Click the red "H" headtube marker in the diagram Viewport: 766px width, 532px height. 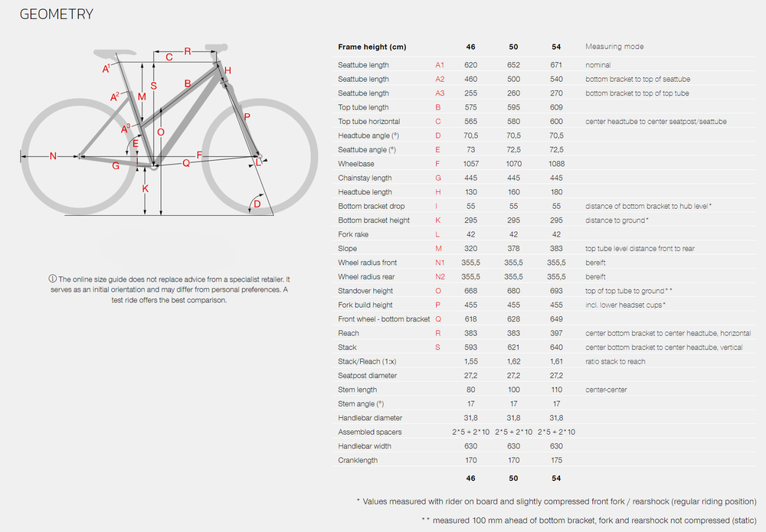click(228, 70)
